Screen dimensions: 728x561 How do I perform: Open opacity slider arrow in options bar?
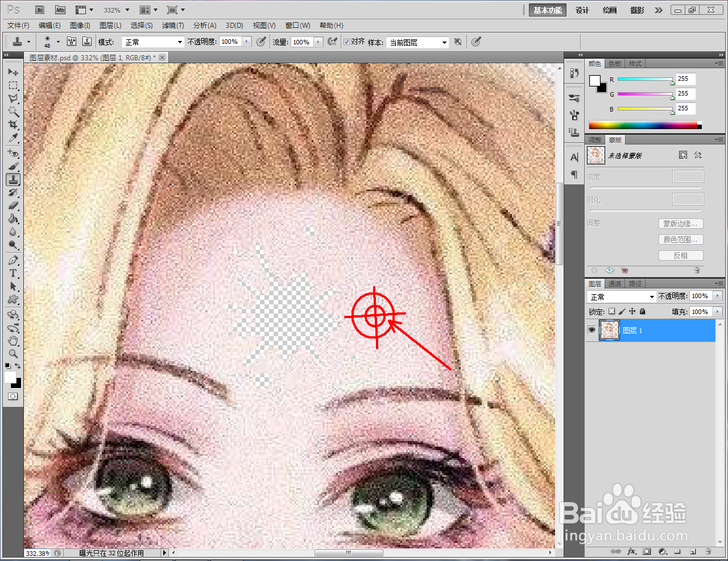246,42
